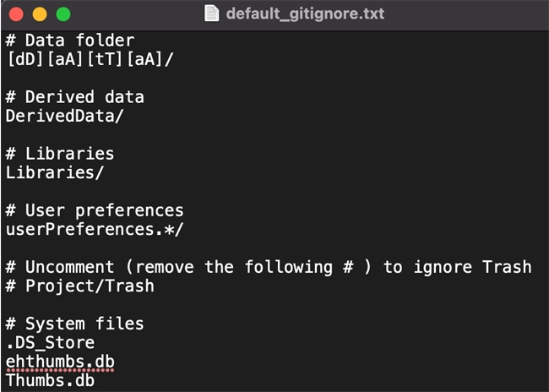Click the word 'Uncomment' in the comment

coord(69,267)
